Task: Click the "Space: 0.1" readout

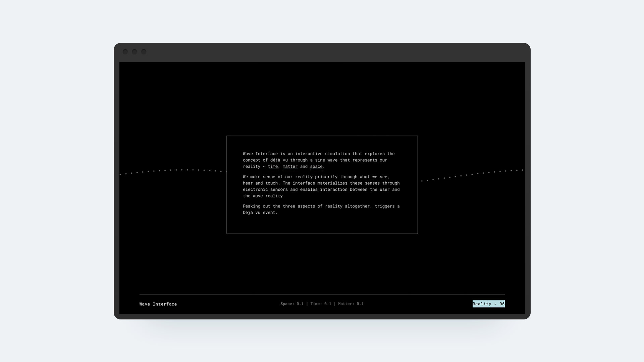Action: coord(291,304)
